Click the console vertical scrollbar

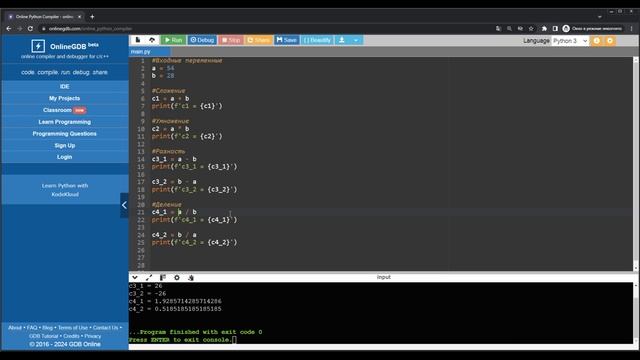[636, 313]
